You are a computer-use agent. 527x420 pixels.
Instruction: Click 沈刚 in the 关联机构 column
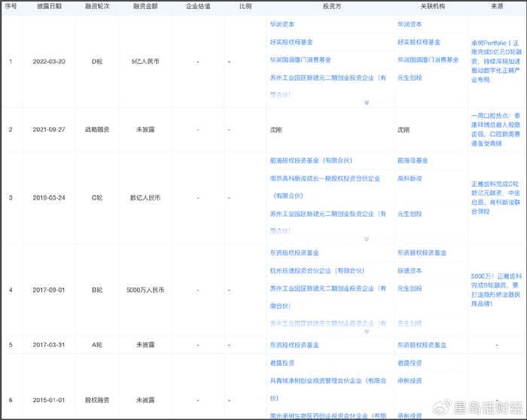tap(404, 129)
